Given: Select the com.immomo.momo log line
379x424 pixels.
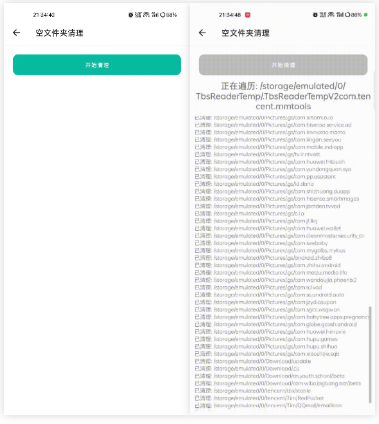Looking at the screenshot, I should click(270, 132).
